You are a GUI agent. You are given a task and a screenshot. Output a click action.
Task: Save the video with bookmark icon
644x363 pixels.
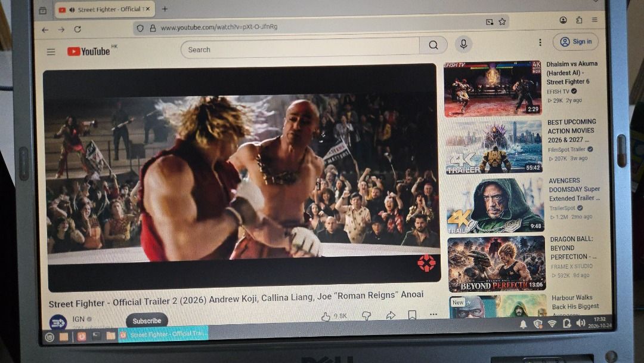coord(413,315)
